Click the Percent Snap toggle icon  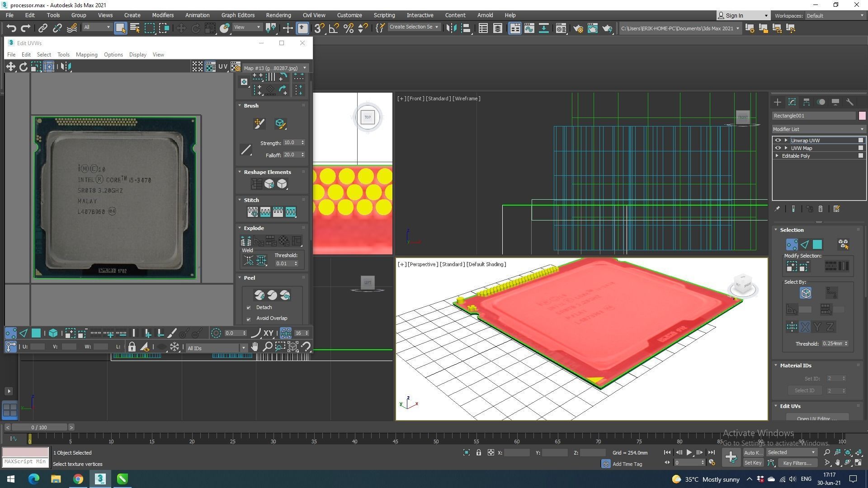pos(349,28)
